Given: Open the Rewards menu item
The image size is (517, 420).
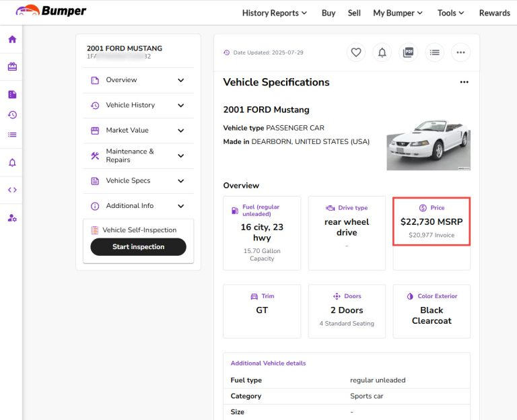Looking at the screenshot, I should click(494, 13).
